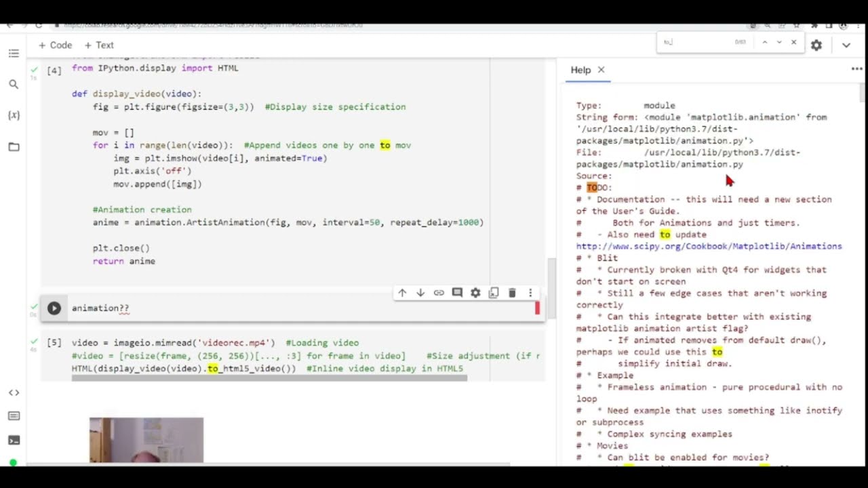Screen dimensions: 868x488
Task: Click 'mov = []' code line
Action: click(x=113, y=133)
